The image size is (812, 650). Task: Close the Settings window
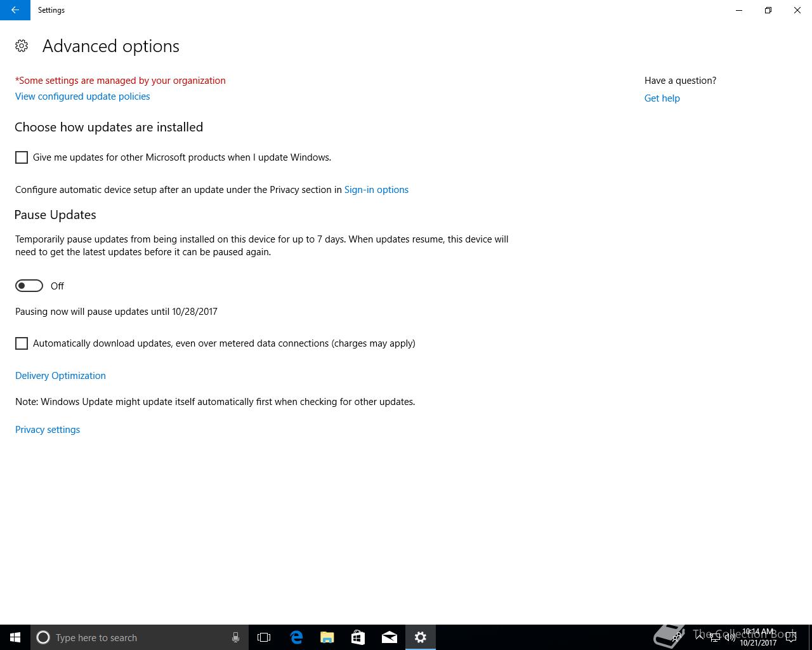(x=797, y=10)
